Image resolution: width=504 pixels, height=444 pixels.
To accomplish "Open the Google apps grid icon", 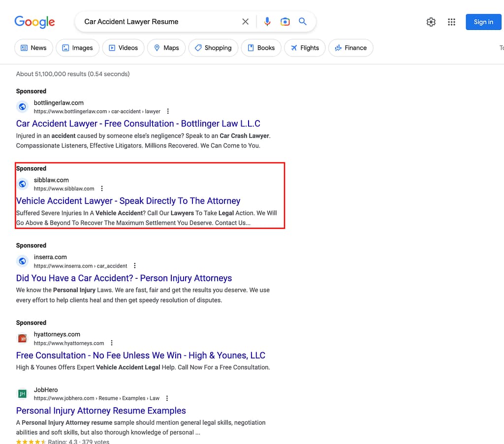I will click(452, 22).
